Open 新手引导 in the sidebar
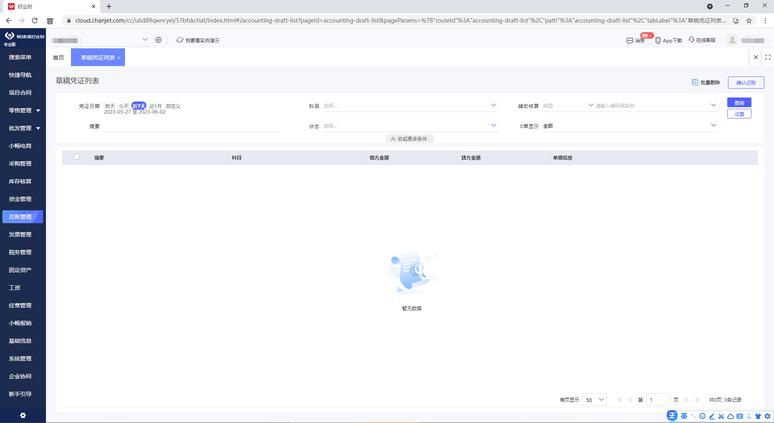Screen dimensions: 774x423 click(20, 394)
